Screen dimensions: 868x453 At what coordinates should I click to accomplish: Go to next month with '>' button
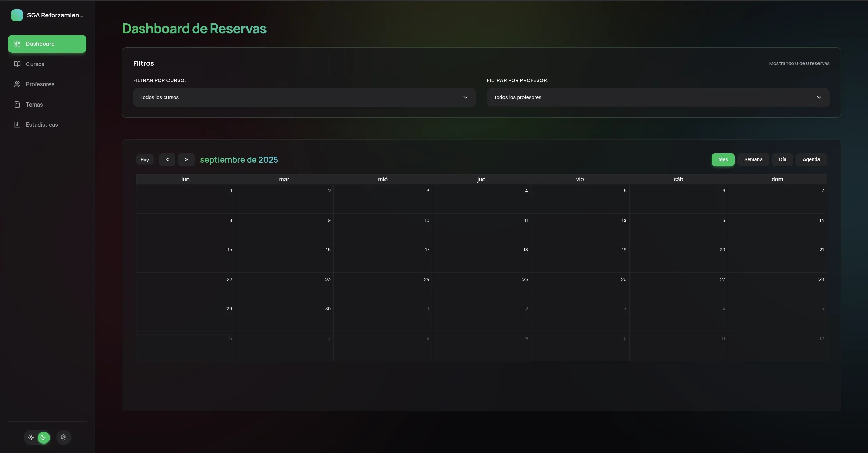(x=186, y=159)
